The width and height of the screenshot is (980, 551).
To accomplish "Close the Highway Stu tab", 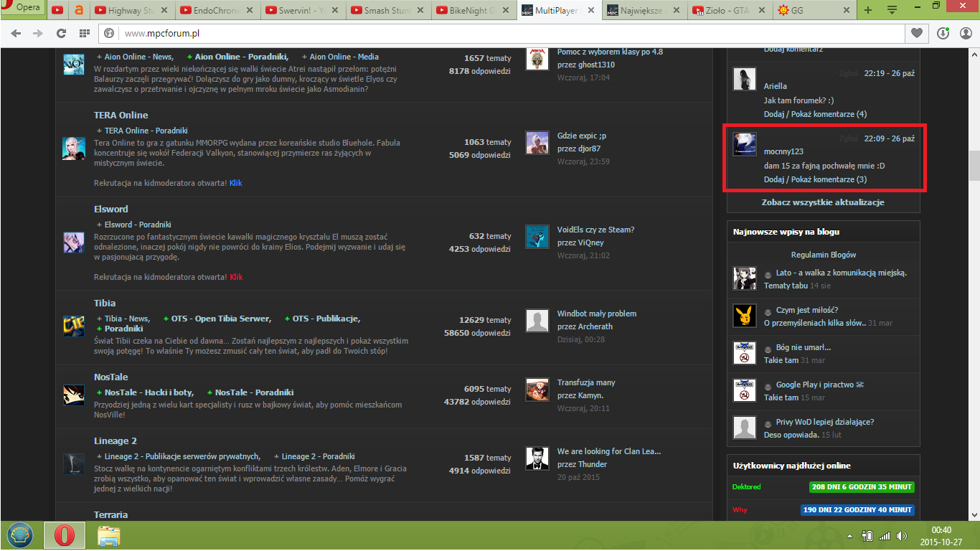I will click(165, 11).
